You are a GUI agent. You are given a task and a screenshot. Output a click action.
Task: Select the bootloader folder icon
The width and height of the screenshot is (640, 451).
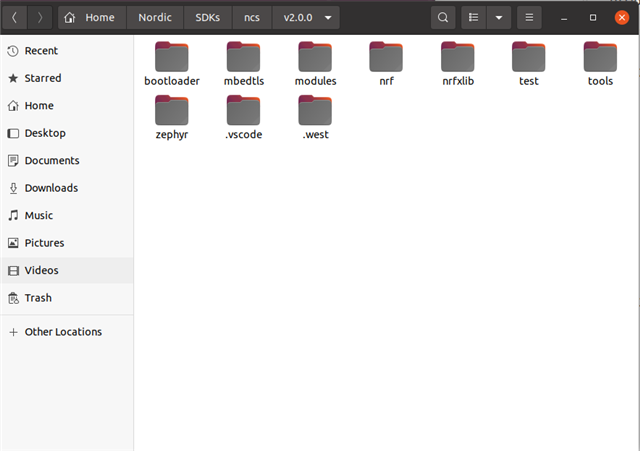tap(171, 57)
